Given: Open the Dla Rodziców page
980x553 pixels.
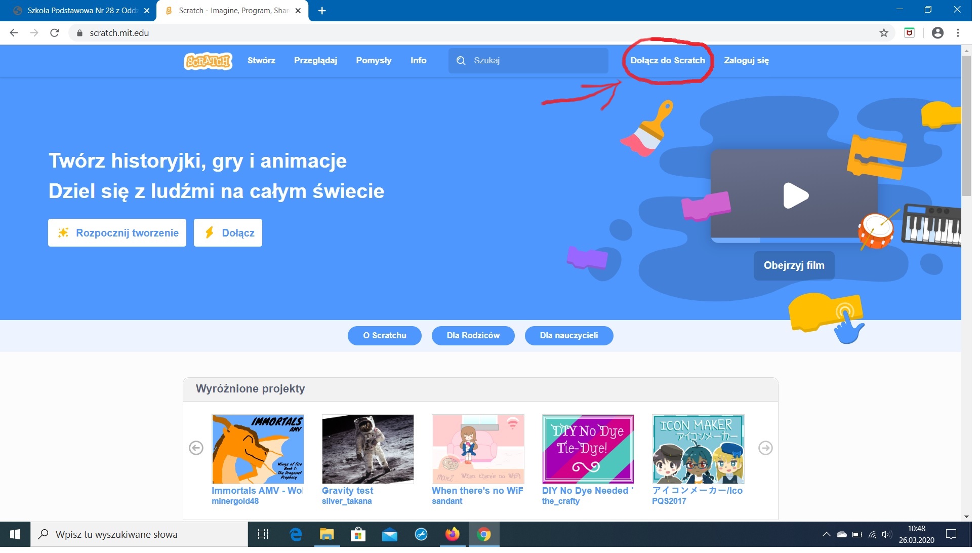Looking at the screenshot, I should [x=473, y=335].
